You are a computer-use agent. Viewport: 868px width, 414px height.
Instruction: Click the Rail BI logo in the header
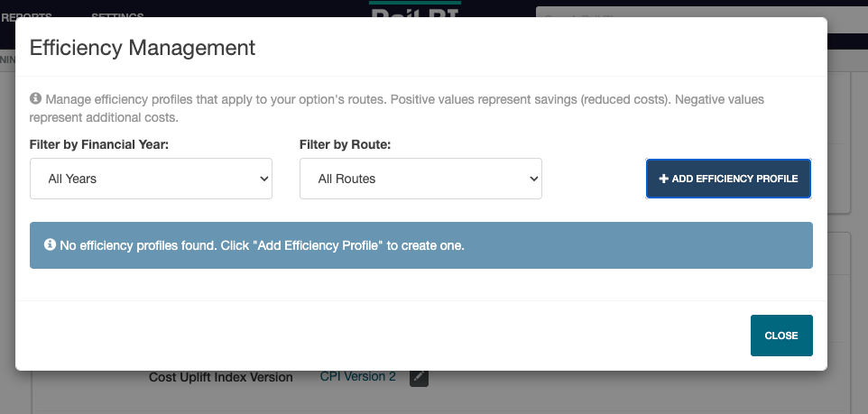pyautogui.click(x=415, y=11)
